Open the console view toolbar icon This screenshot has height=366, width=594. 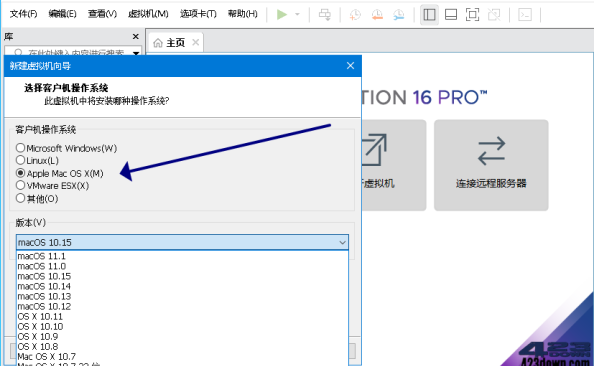[525, 15]
